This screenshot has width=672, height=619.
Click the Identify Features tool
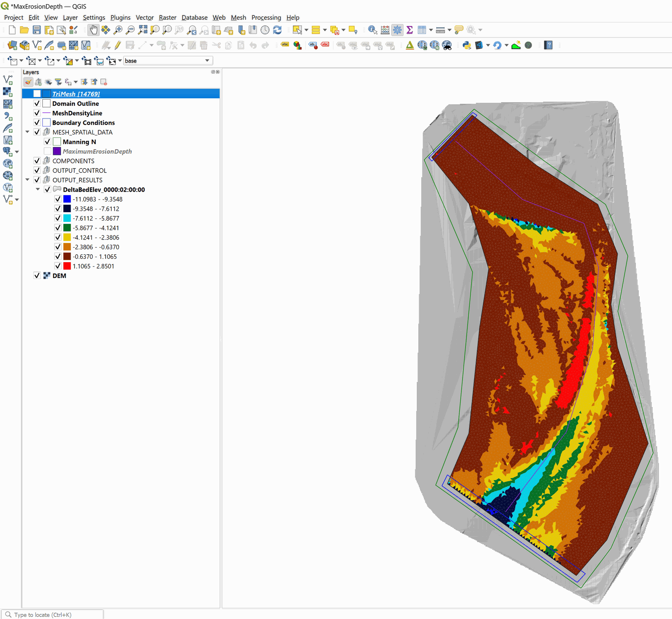(372, 30)
